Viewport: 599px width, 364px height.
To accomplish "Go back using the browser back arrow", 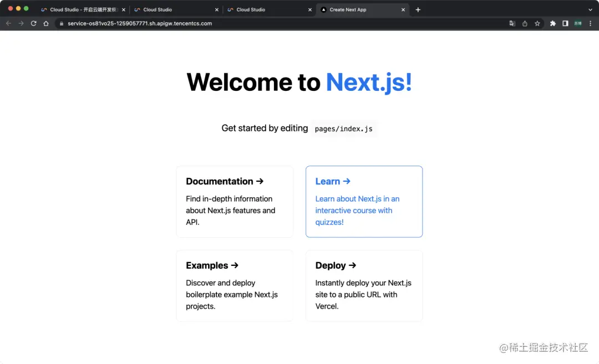I will (8, 23).
